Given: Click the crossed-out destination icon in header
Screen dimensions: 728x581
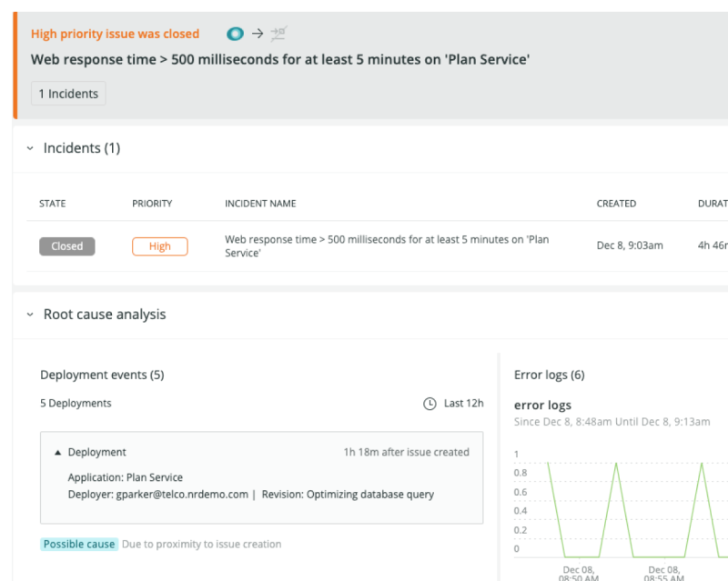Looking at the screenshot, I should coord(278,34).
